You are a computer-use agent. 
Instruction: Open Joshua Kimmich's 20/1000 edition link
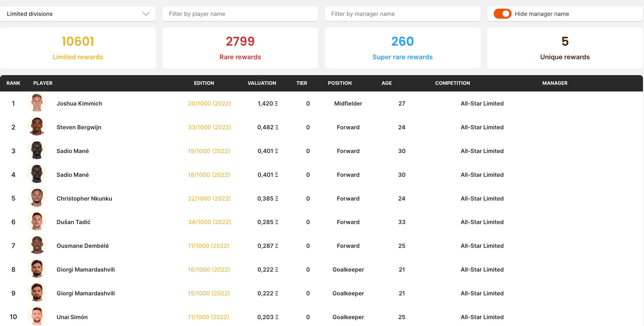(x=209, y=103)
